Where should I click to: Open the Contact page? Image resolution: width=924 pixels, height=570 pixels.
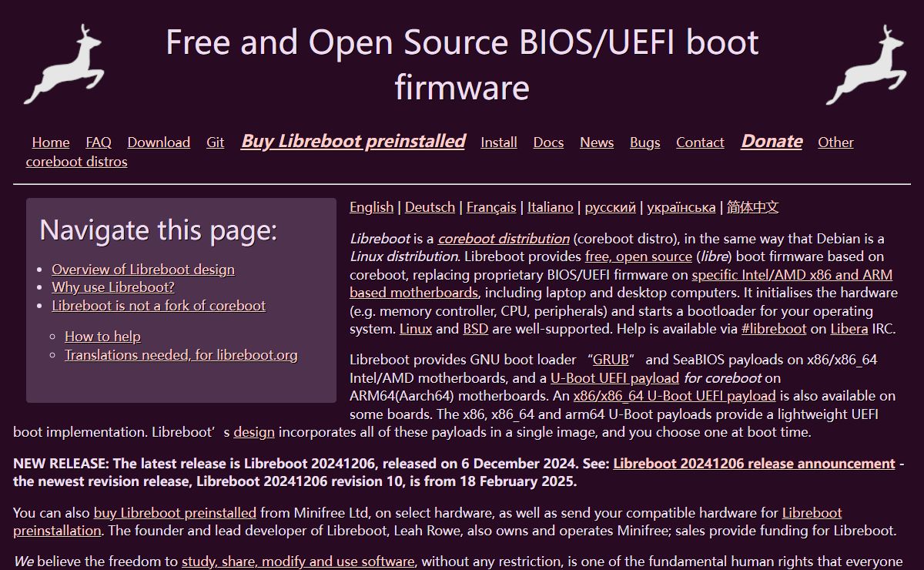(700, 142)
